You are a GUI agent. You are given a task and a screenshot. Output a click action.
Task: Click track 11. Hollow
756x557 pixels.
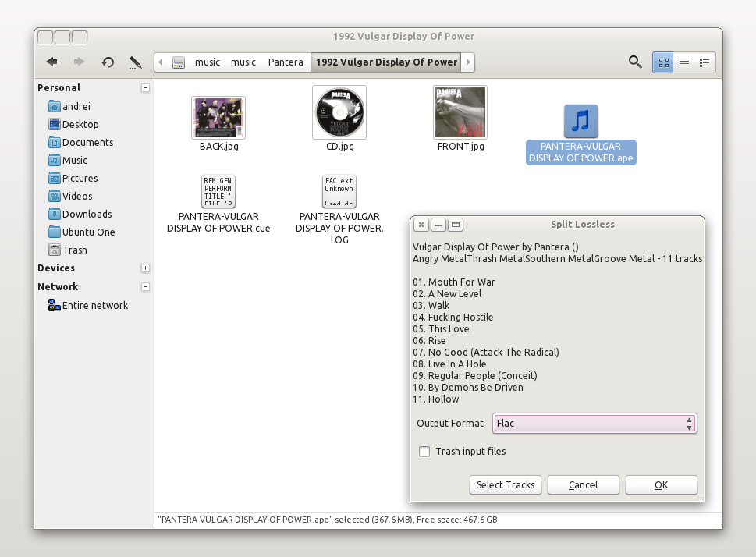tap(435, 399)
